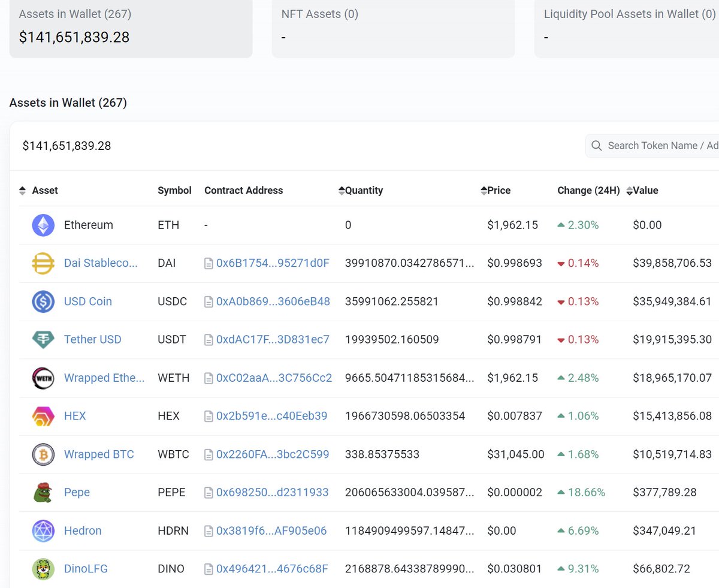Open DAI contract address 0x6B1754...95271d0F
Viewport: 719px width, 588px height.
tap(273, 263)
